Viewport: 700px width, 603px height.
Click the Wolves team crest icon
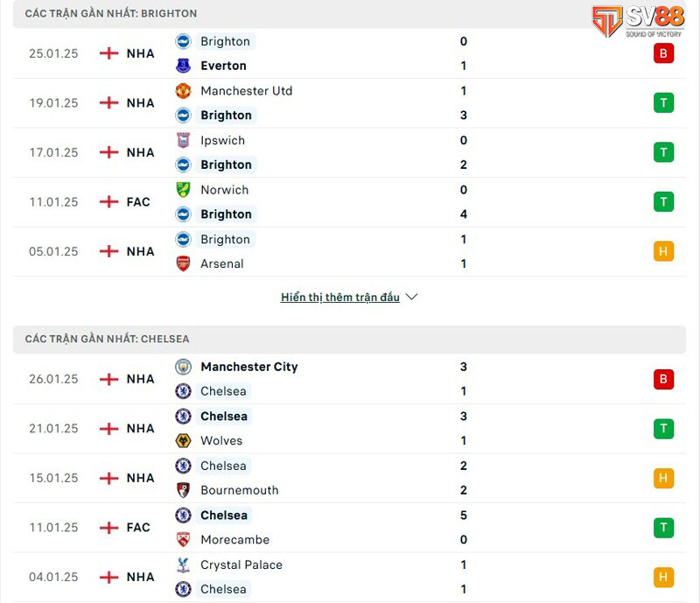(183, 441)
